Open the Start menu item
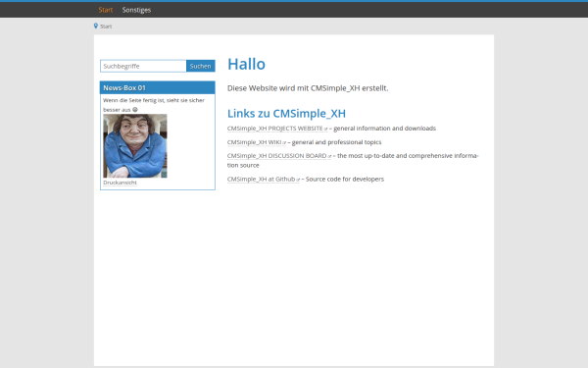Viewport: 588px width, 368px height. 106,10
